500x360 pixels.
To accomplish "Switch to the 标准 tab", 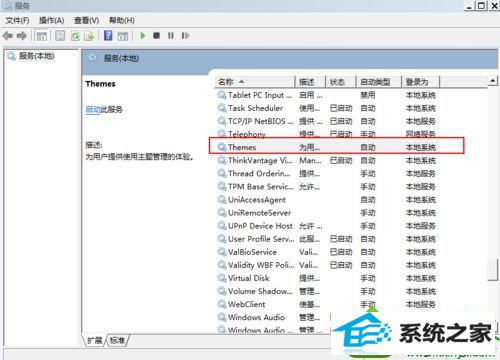I will pyautogui.click(x=117, y=340).
